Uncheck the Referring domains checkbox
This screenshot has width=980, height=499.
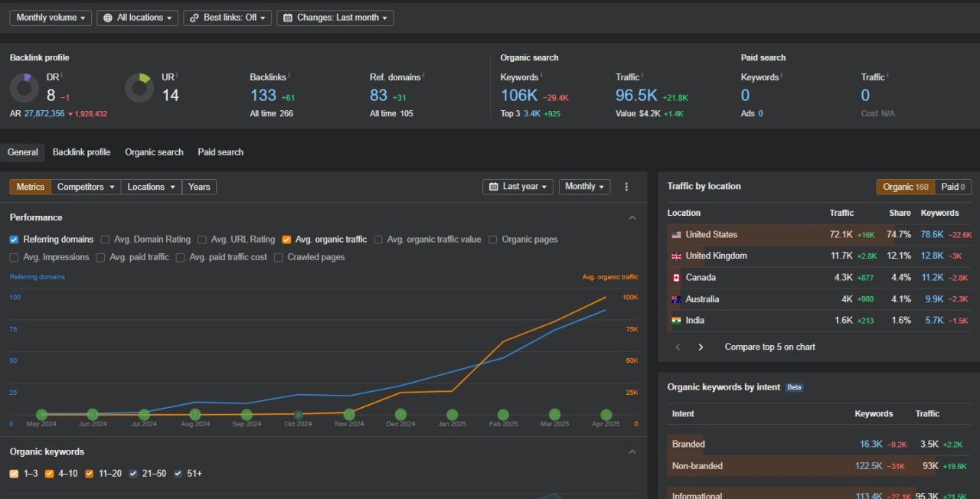click(x=14, y=240)
